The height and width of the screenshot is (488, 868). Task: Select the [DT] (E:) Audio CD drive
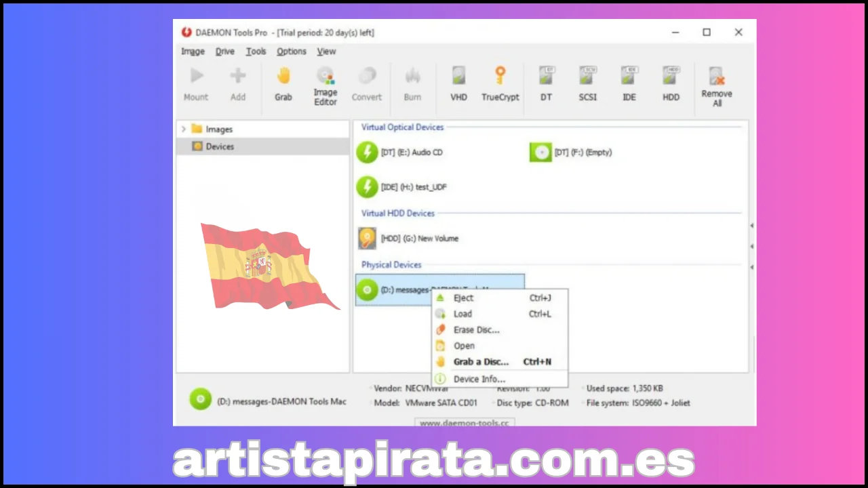point(399,152)
